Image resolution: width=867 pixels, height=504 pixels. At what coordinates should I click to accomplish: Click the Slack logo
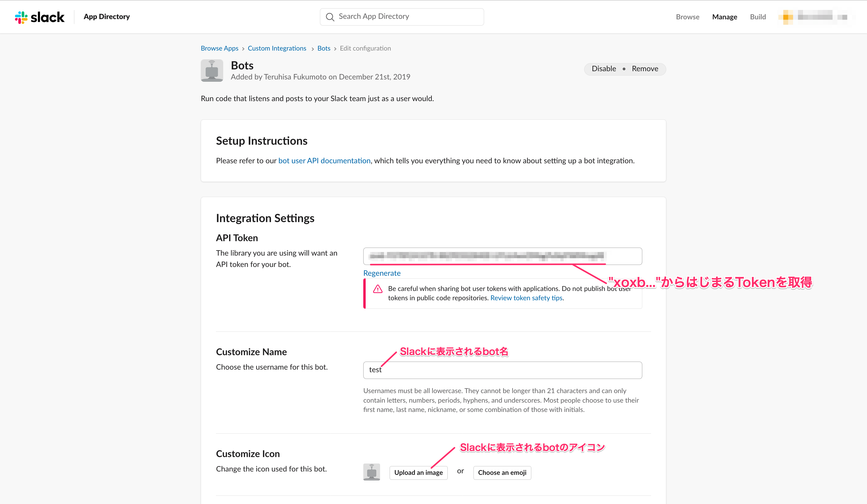pyautogui.click(x=39, y=17)
